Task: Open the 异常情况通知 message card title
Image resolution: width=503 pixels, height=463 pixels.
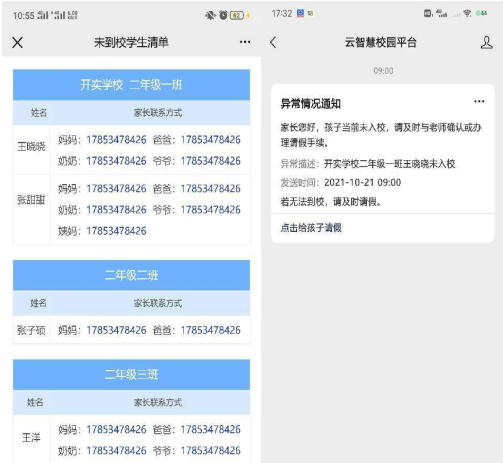Action: point(310,104)
